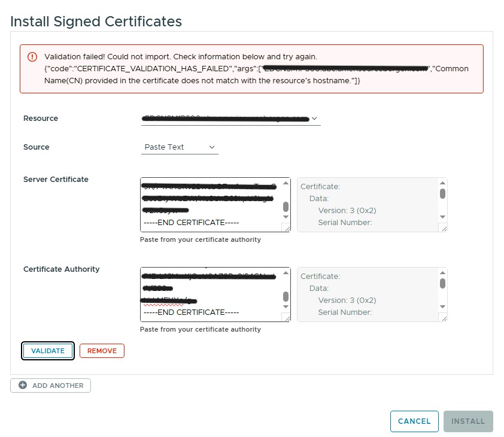Click the Install button
Viewport: 504px width, 437px height.
[x=468, y=421]
